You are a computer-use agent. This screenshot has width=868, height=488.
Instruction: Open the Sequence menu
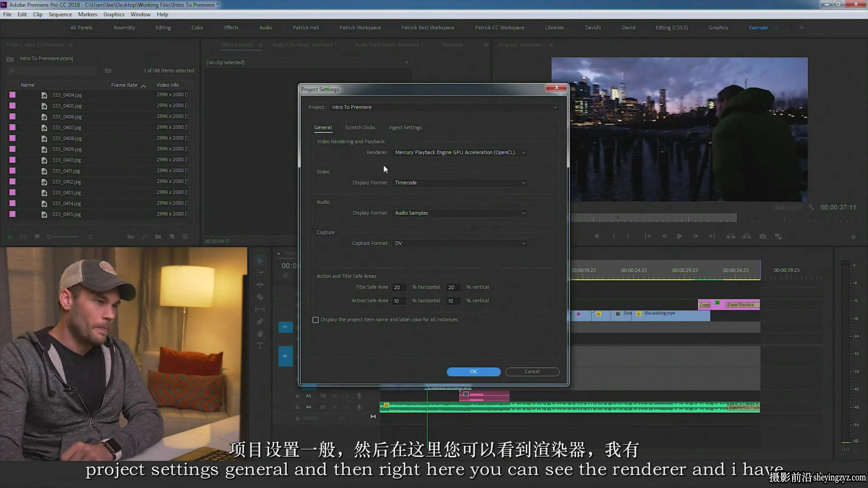(x=60, y=14)
